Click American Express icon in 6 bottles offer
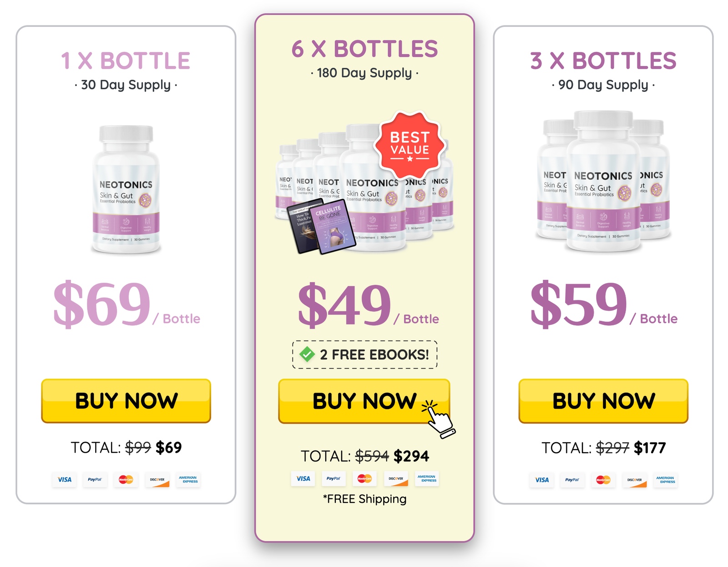The image size is (728, 567). [x=427, y=479]
